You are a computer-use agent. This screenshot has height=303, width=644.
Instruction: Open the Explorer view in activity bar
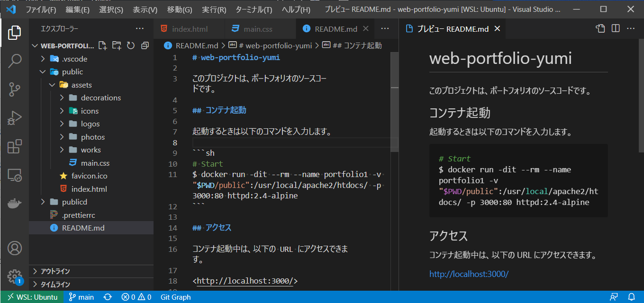(x=15, y=33)
